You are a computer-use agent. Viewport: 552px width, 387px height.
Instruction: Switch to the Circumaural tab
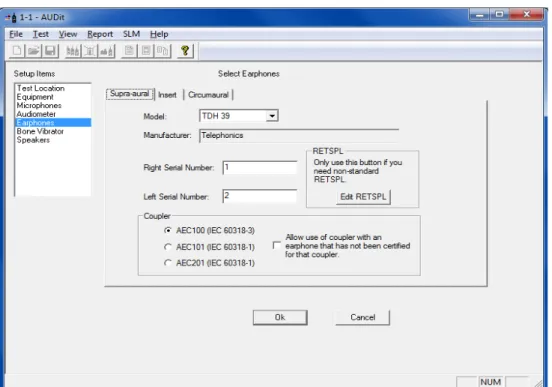[208, 95]
